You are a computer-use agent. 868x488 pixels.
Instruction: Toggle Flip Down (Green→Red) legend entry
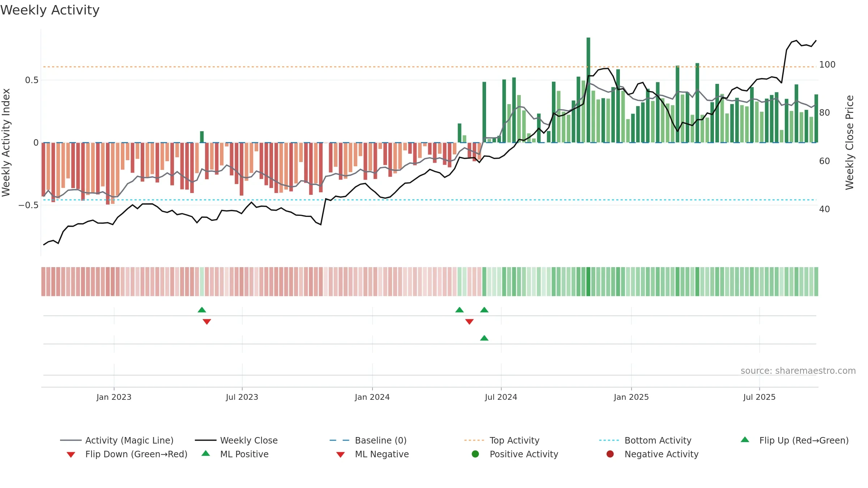tap(127, 454)
